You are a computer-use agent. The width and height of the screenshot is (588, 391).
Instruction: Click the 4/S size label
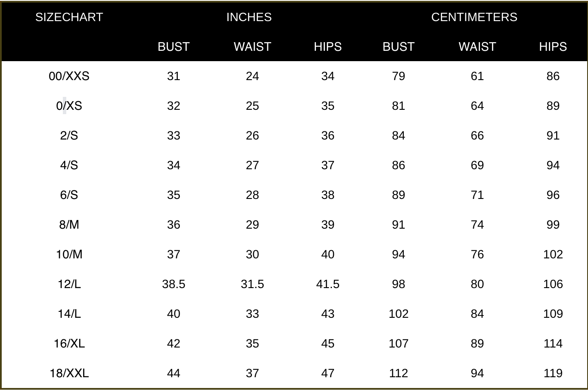[x=69, y=165]
